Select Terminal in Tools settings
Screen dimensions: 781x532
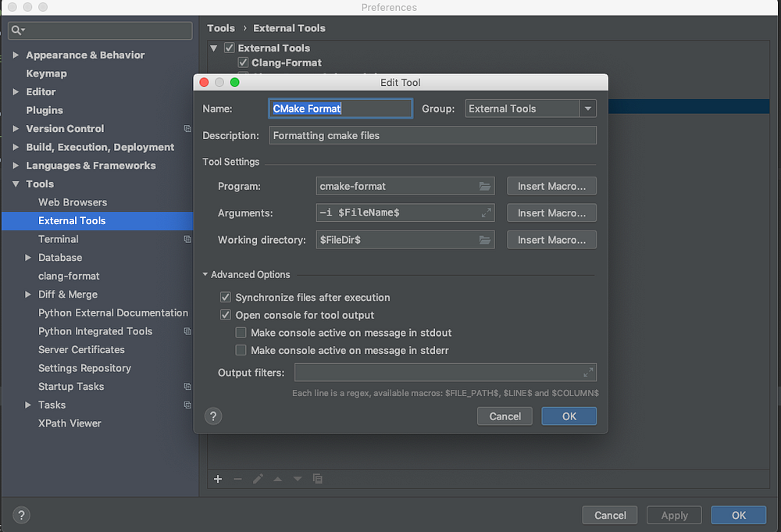click(x=59, y=239)
